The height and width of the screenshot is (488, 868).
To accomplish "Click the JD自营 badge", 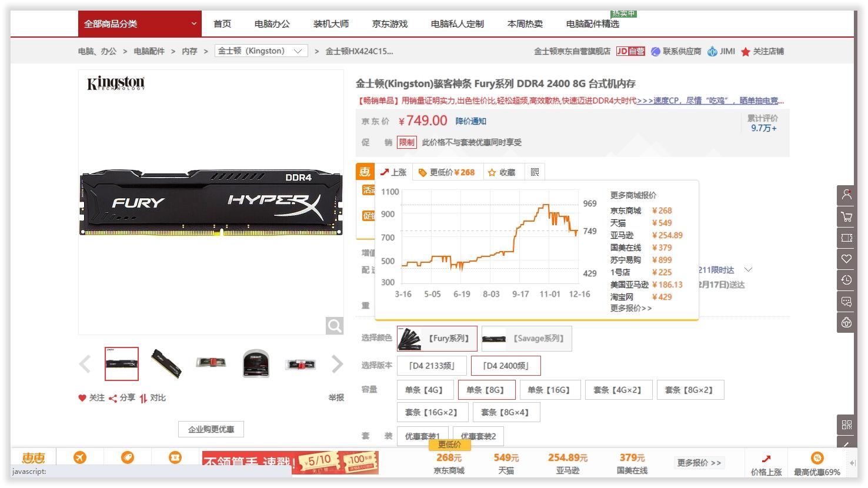I will [x=630, y=51].
